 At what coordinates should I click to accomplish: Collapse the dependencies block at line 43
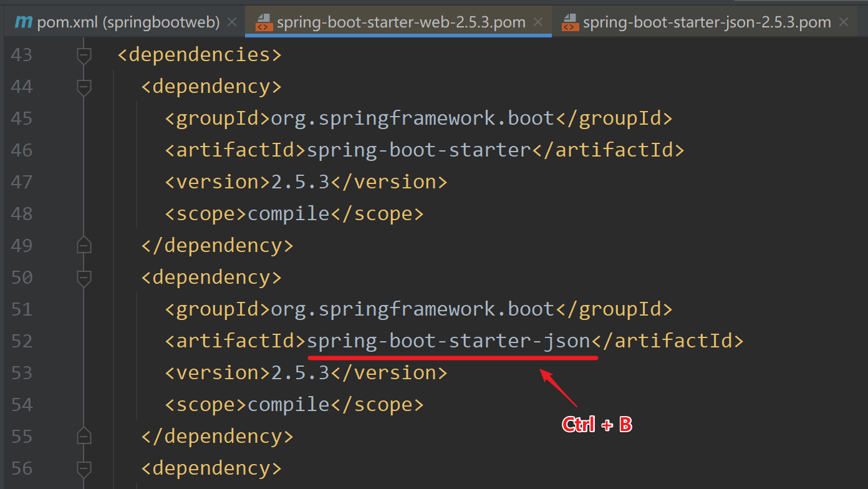click(84, 56)
